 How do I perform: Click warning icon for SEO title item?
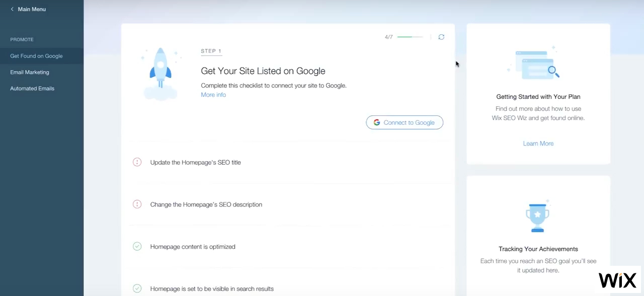137,162
